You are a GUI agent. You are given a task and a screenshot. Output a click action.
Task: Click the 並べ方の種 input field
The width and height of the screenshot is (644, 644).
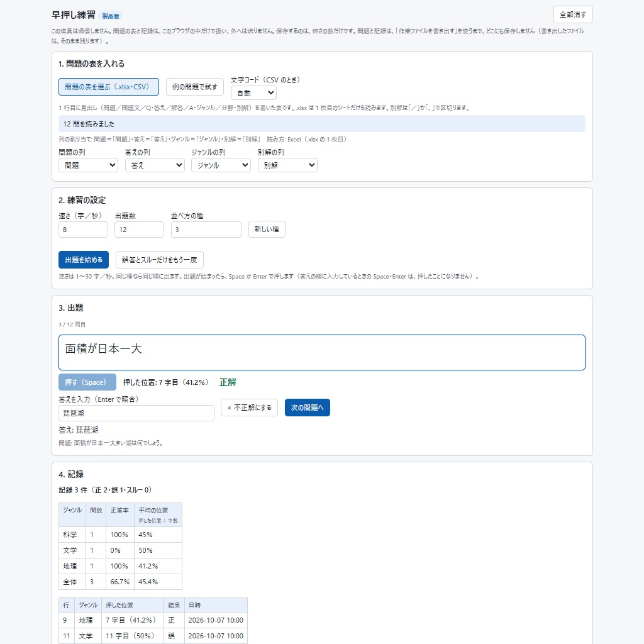tap(206, 230)
